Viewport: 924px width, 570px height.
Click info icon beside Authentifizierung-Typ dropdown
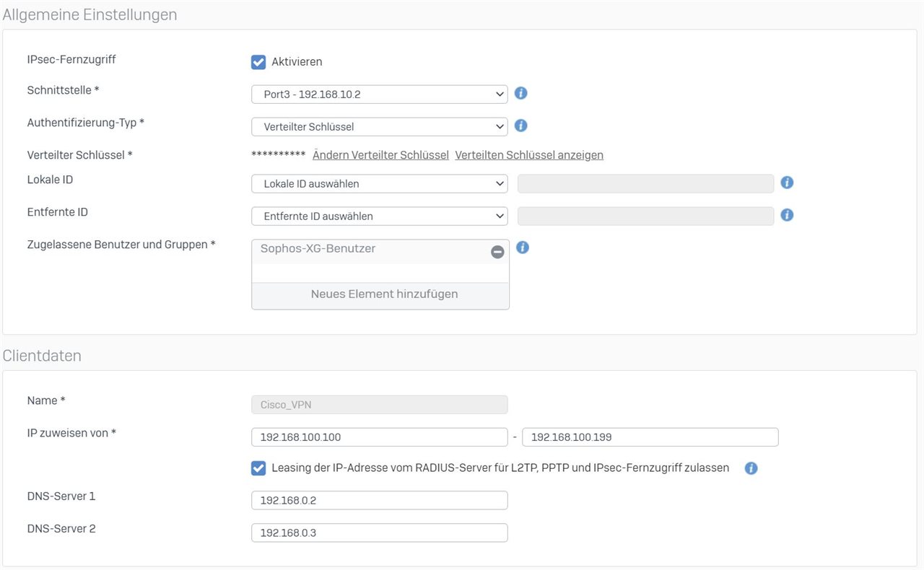(x=520, y=126)
